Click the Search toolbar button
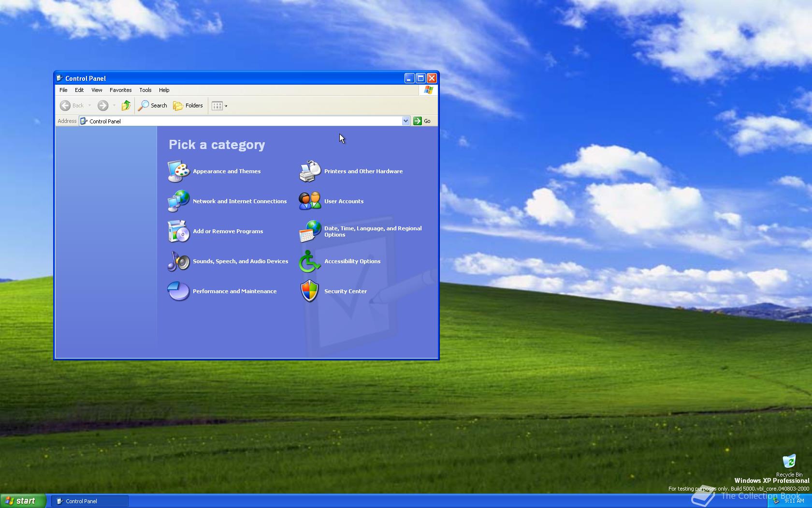Image resolution: width=812 pixels, height=508 pixels. [x=153, y=105]
